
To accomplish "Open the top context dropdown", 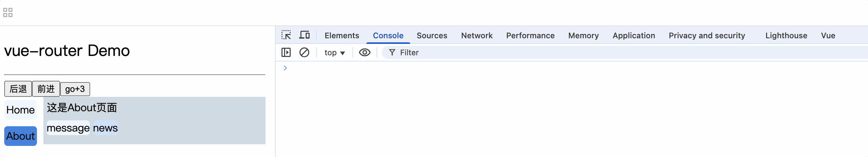I will point(334,53).
